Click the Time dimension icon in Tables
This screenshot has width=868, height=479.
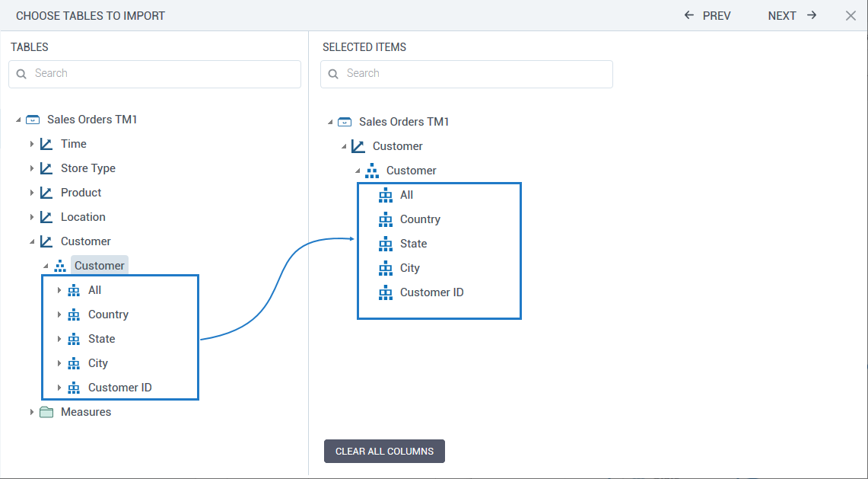46,144
